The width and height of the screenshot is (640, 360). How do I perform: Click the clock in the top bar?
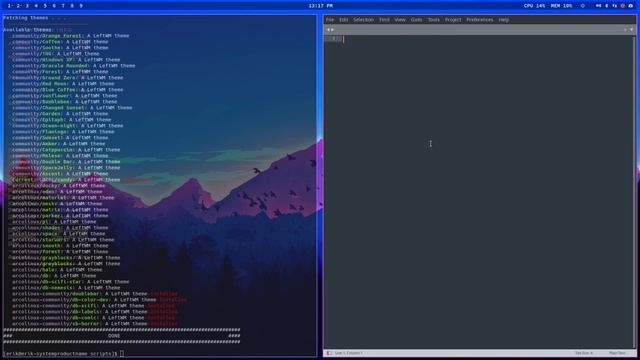[x=321, y=6]
